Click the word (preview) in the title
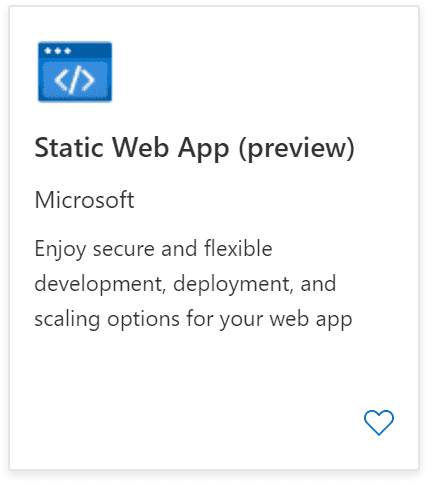The image size is (434, 486). coord(297,149)
